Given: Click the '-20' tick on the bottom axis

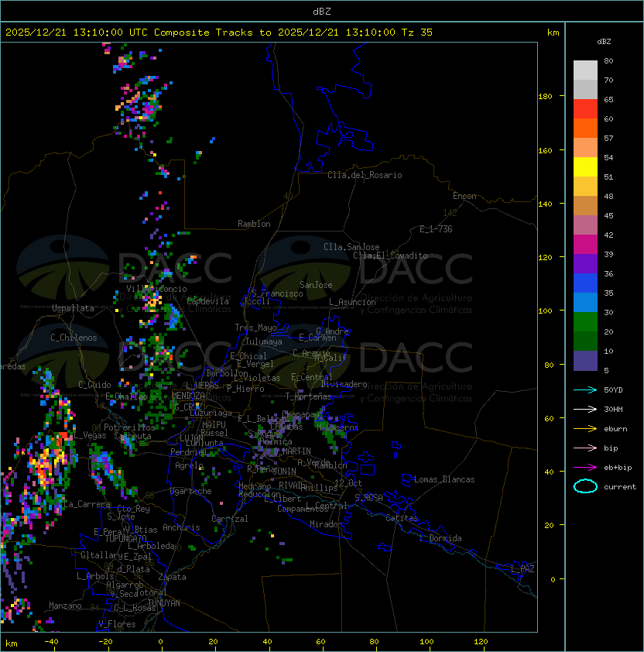Looking at the screenshot, I should click(105, 642).
